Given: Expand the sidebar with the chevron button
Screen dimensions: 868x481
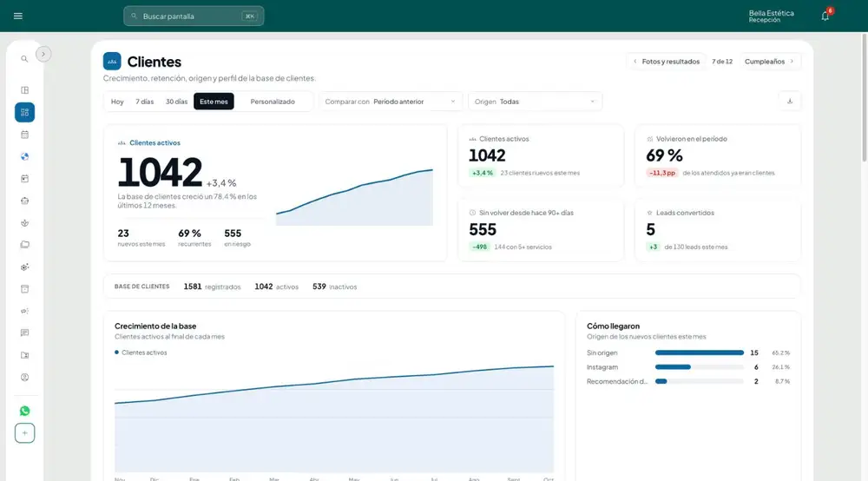Looking at the screenshot, I should click(43, 54).
